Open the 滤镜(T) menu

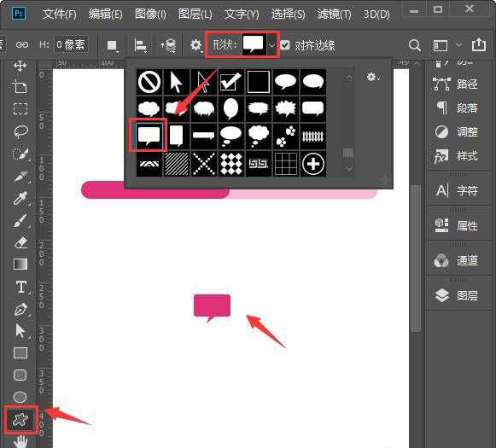pyautogui.click(x=335, y=15)
